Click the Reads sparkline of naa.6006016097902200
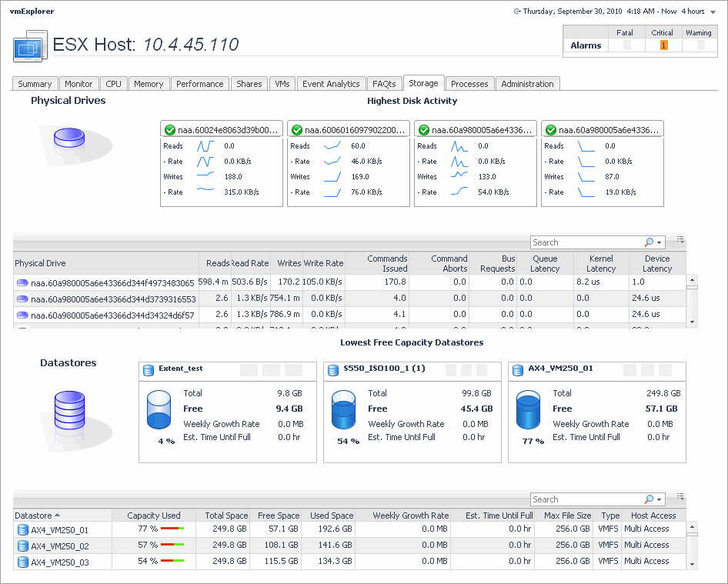This screenshot has height=584, width=728. (x=332, y=145)
